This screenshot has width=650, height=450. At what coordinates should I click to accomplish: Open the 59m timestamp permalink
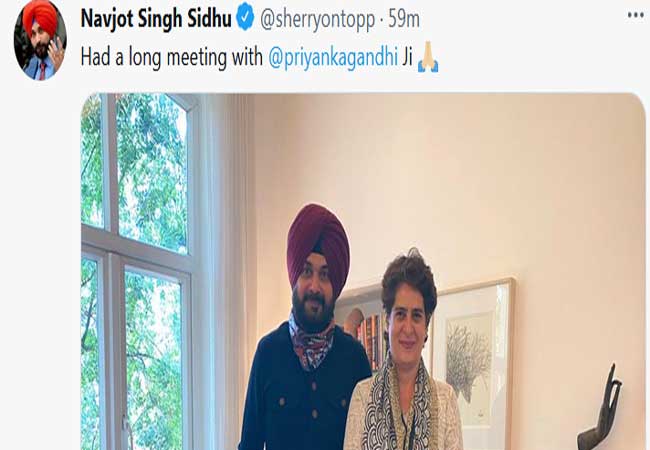coord(404,19)
